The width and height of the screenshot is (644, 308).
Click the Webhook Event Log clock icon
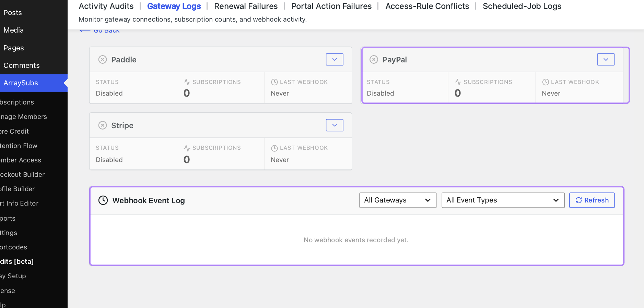point(103,200)
